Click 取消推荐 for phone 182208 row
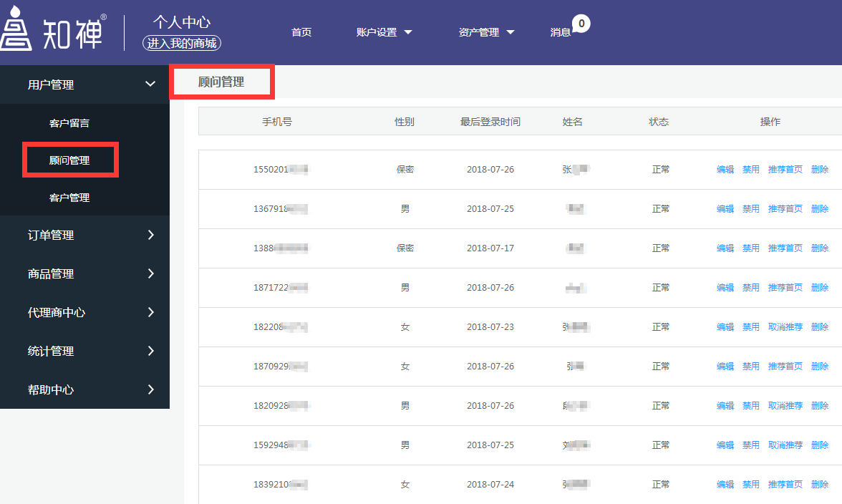This screenshot has height=504, width=842. [785, 326]
